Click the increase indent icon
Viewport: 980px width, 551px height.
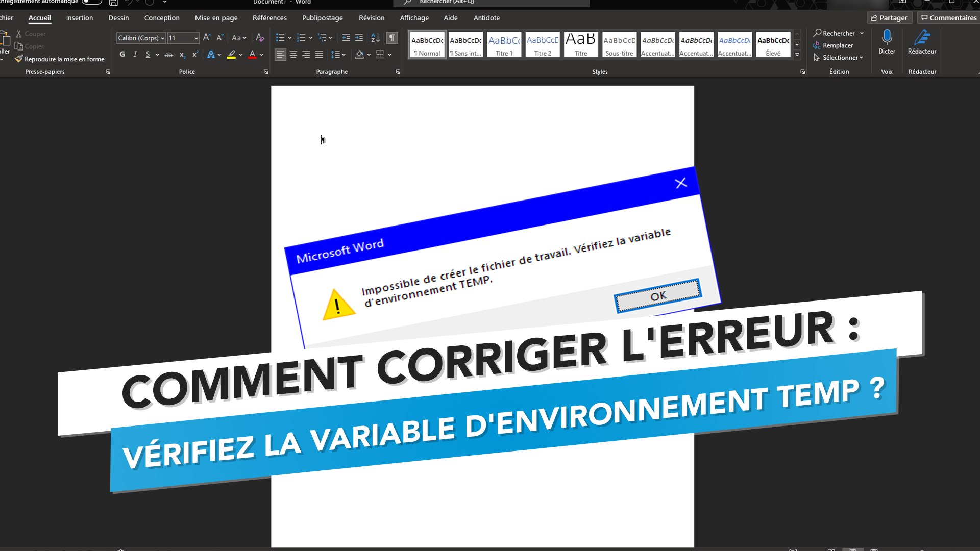[359, 38]
